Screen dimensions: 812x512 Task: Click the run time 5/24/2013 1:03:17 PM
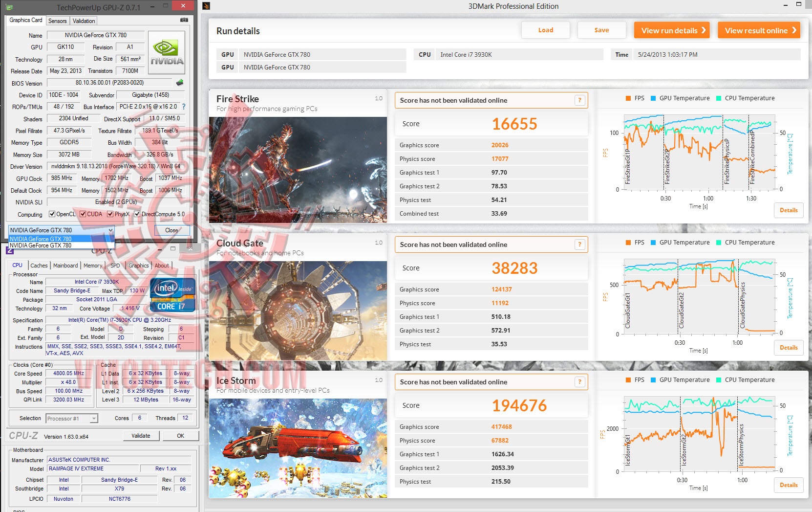[667, 55]
